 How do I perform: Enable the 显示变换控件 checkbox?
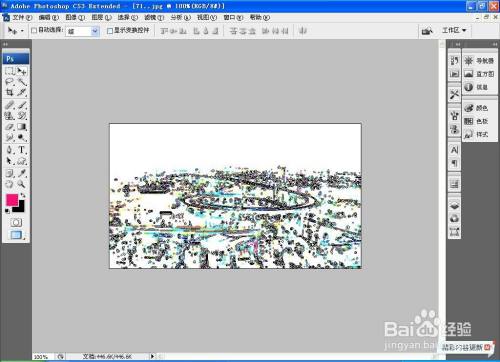coord(110,31)
